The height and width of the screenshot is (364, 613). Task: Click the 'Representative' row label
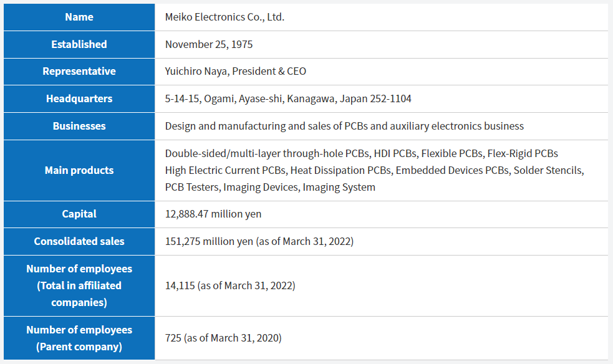[x=79, y=72]
